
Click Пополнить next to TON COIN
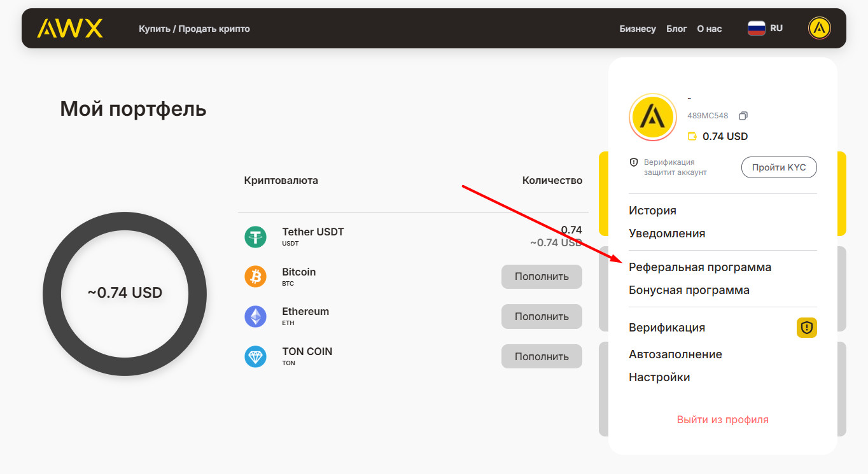pyautogui.click(x=542, y=356)
